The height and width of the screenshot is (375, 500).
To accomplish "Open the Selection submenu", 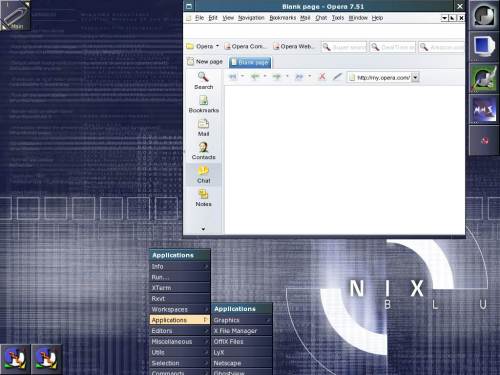I will (180, 363).
